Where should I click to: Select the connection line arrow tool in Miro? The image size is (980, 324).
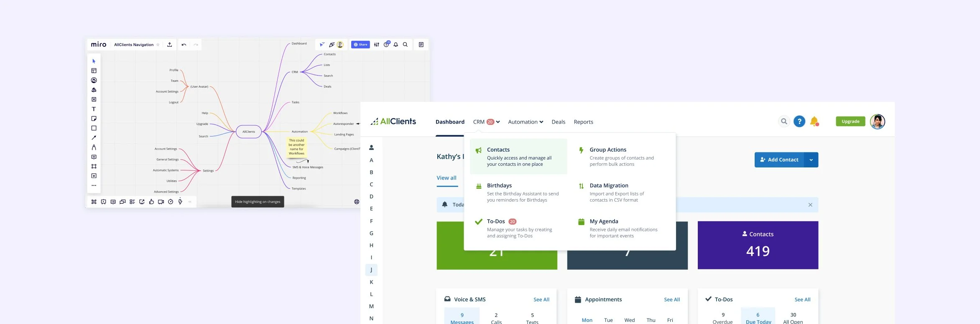coord(94,138)
